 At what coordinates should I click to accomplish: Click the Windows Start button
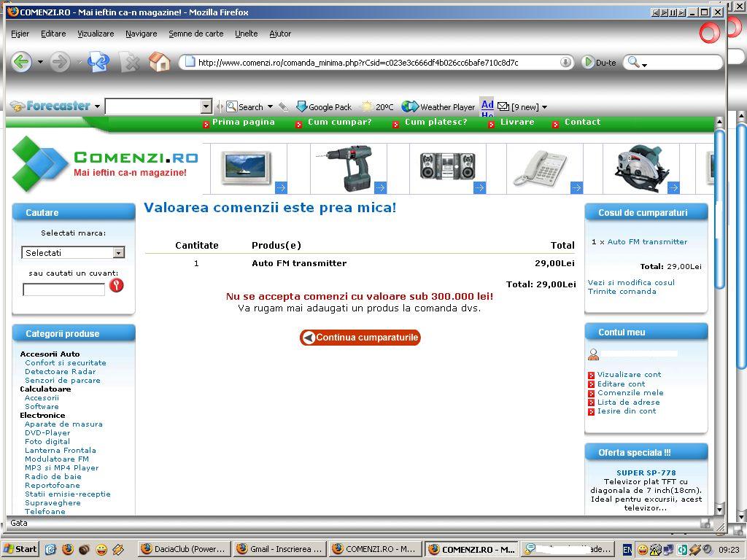(x=20, y=549)
